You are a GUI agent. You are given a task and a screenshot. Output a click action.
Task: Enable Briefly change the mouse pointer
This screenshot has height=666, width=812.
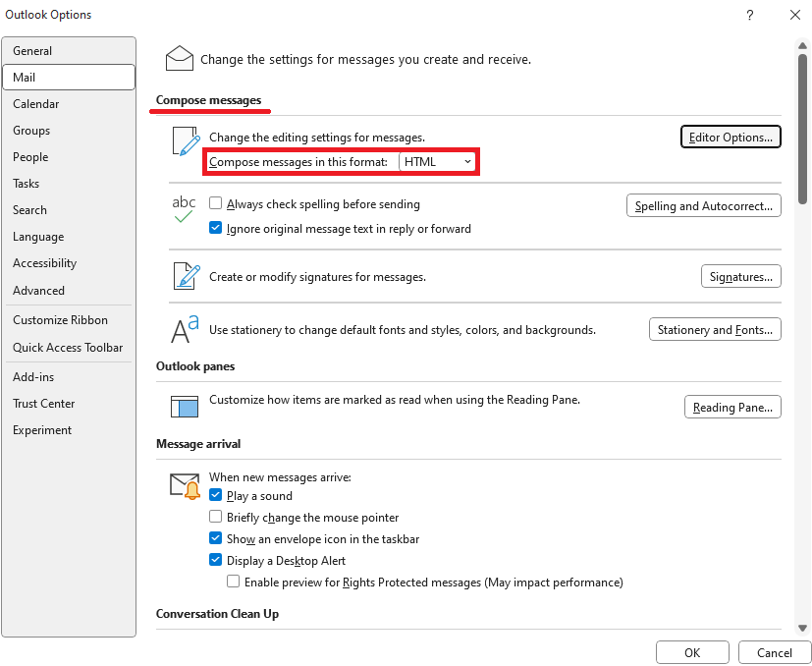pos(215,517)
